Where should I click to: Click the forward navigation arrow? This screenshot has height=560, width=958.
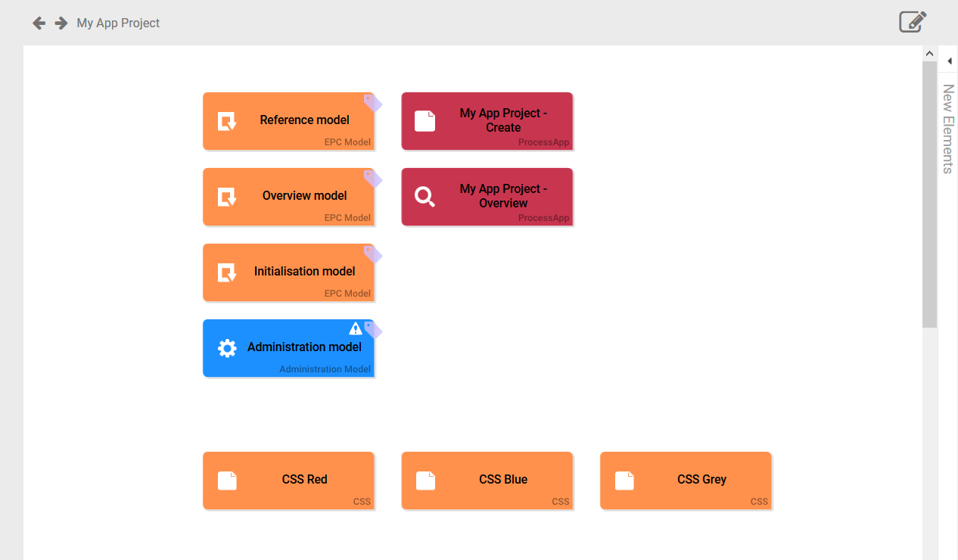60,23
